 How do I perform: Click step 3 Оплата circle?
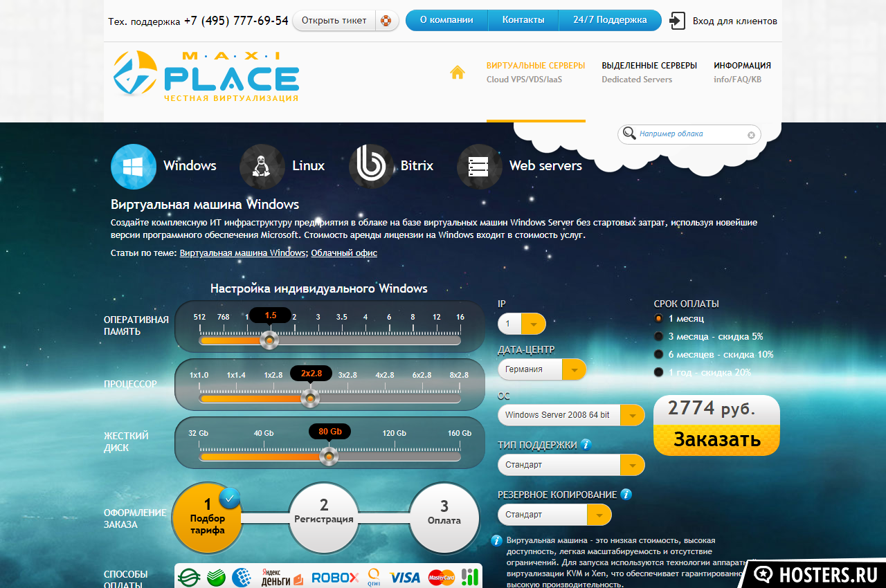[x=444, y=518]
